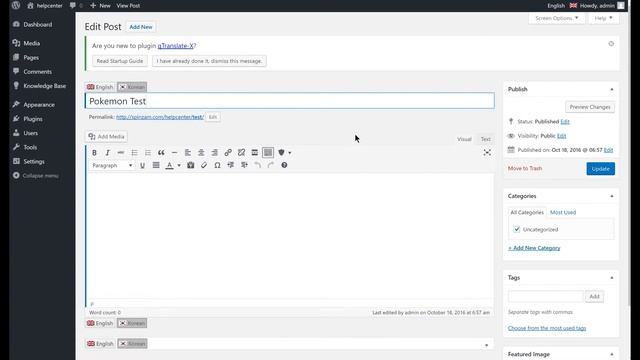
Task: Click the tags input field
Action: 545,296
